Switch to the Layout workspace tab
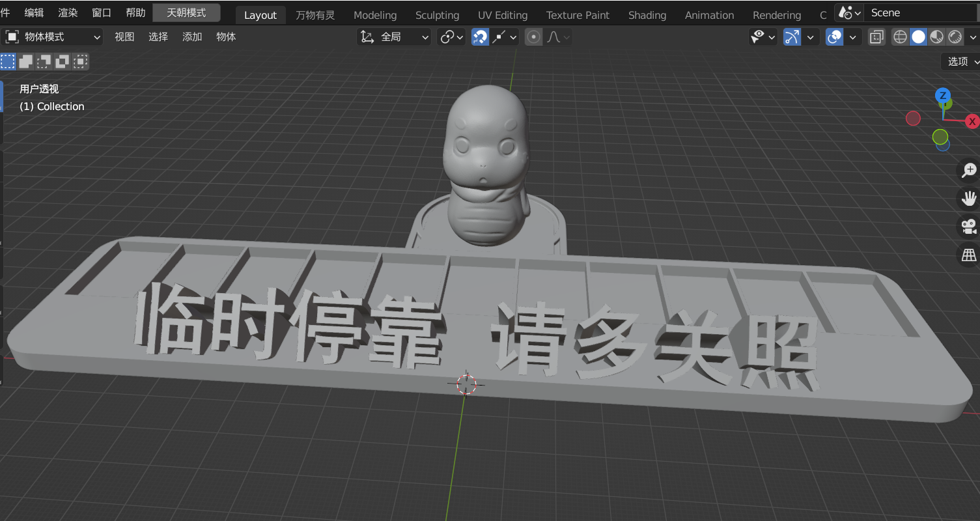Screen dimensions: 980x521 (260, 15)
